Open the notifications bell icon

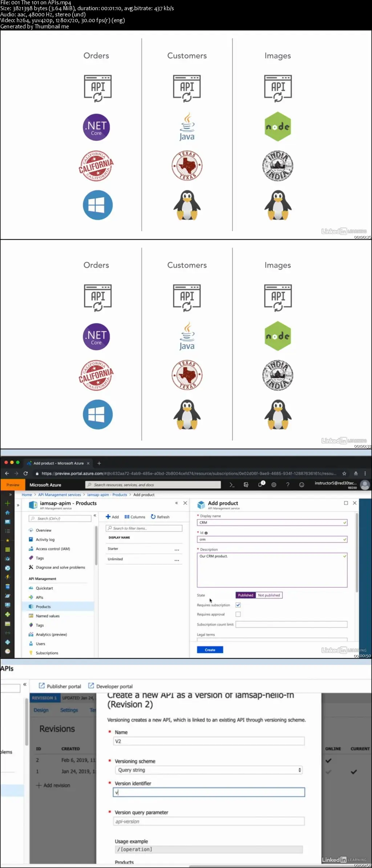pyautogui.click(x=260, y=485)
